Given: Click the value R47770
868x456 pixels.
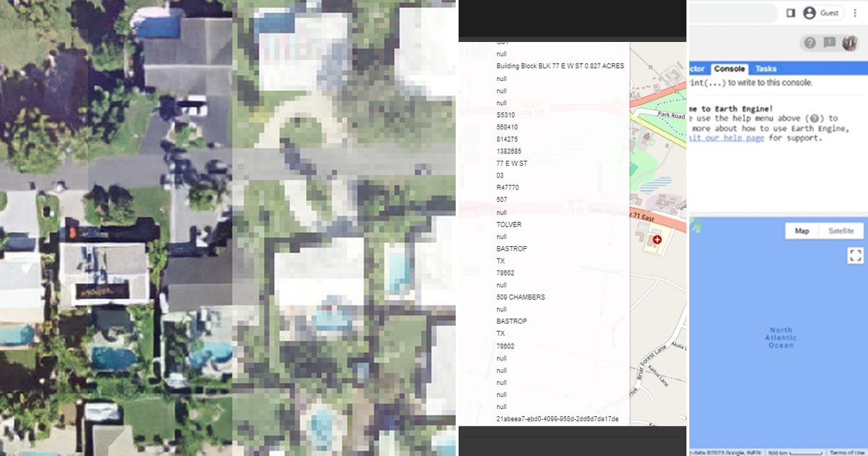Looking at the screenshot, I should [x=508, y=187].
